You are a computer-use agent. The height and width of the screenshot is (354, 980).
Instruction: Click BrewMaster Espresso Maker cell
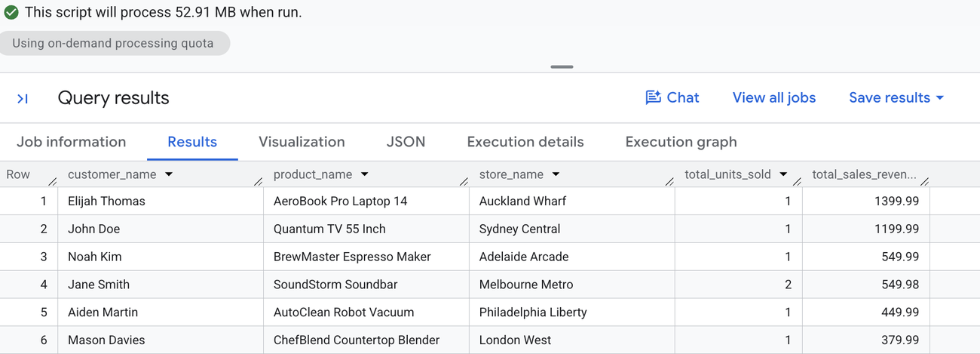[366, 257]
